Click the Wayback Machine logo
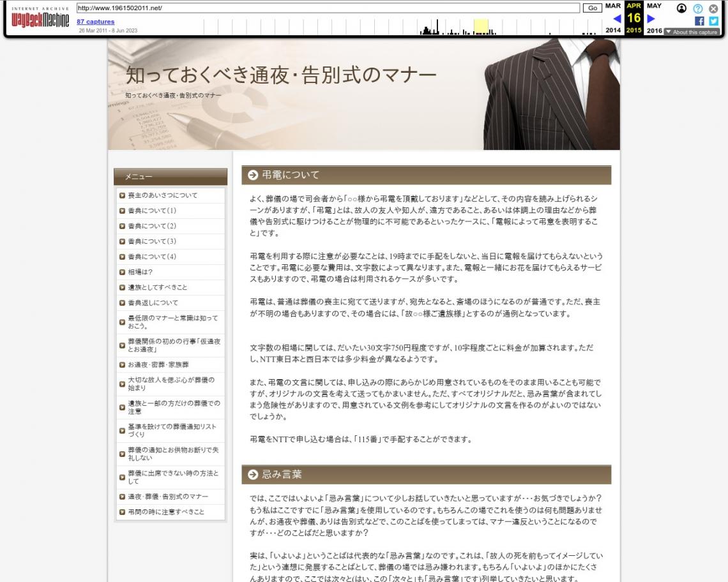This screenshot has width=728, height=582. (40, 18)
